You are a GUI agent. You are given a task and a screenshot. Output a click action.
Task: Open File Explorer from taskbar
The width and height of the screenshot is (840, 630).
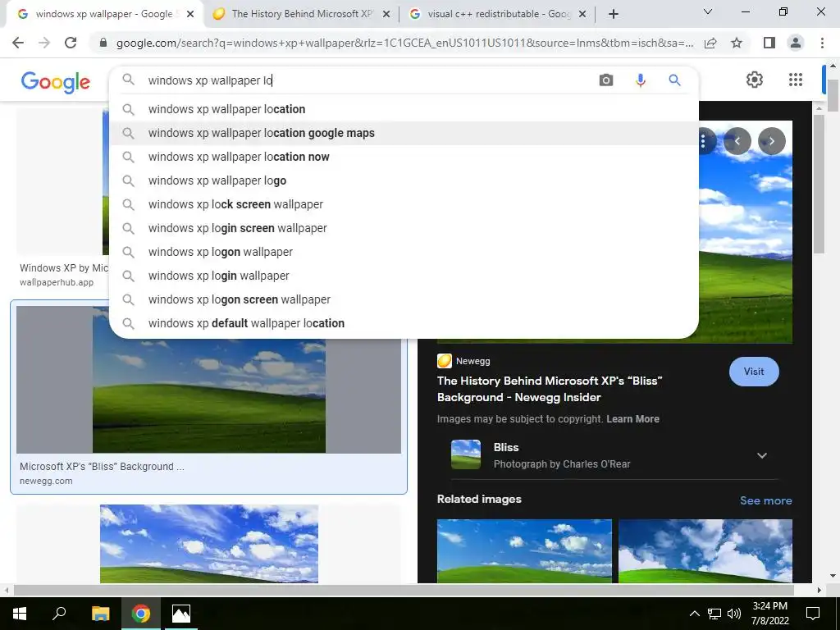[100, 614]
